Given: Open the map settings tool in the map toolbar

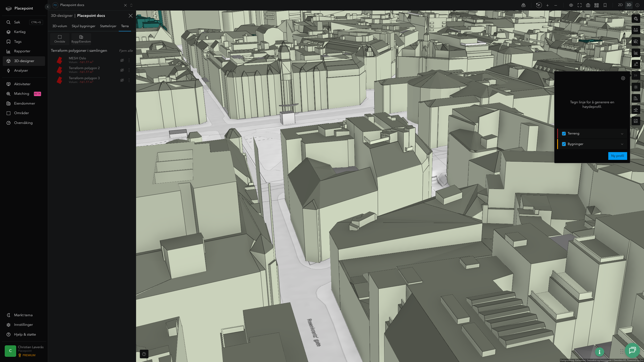Looking at the screenshot, I should pyautogui.click(x=636, y=121).
